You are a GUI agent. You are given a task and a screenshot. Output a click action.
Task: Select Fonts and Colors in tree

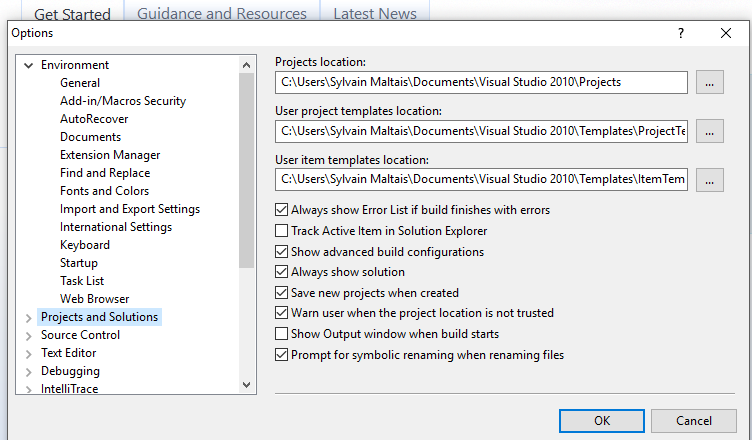[x=104, y=191]
